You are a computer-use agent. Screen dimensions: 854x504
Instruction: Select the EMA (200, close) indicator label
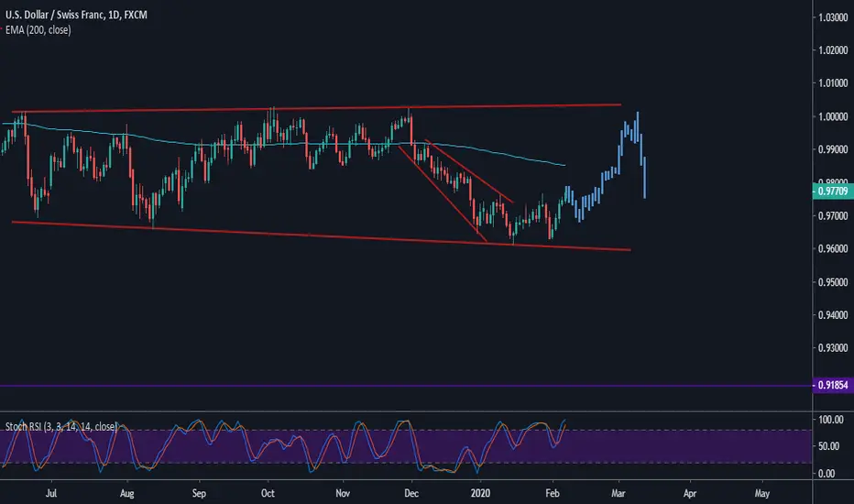point(38,30)
